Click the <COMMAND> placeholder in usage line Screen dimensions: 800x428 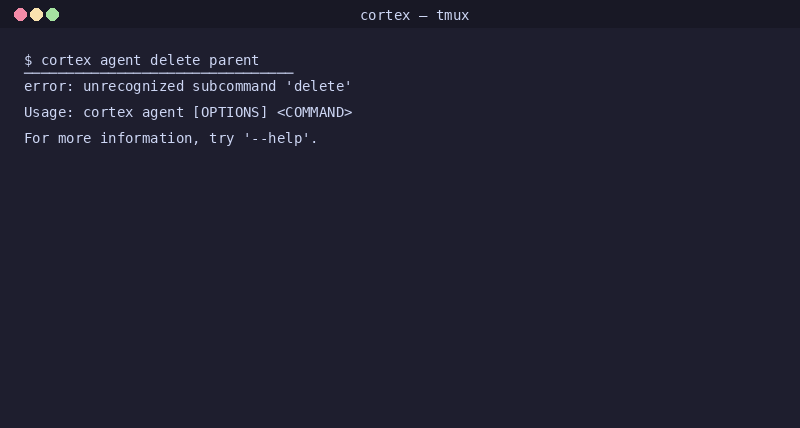click(314, 112)
